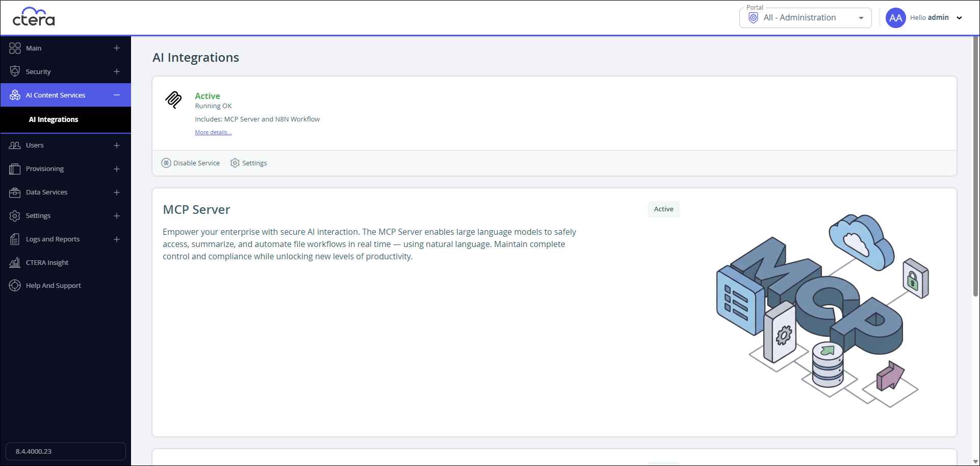The image size is (980, 466).
Task: Click the Help And Support lifebuoy icon
Action: coord(15,286)
